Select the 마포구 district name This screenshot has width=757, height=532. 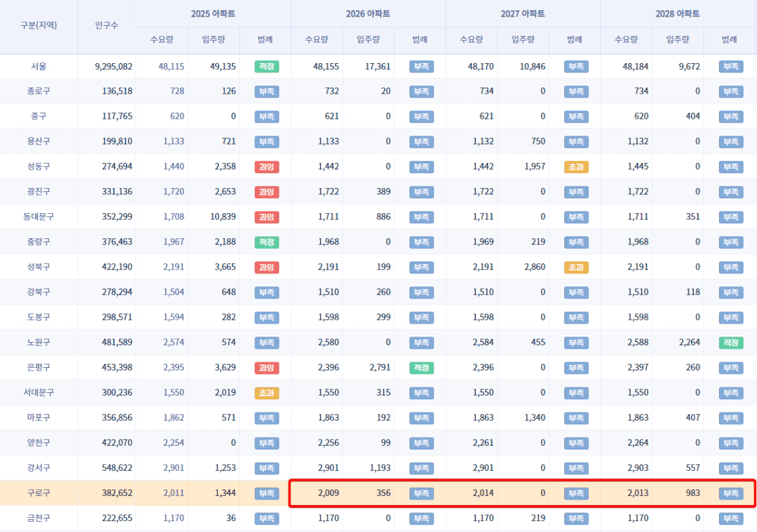pos(39,417)
